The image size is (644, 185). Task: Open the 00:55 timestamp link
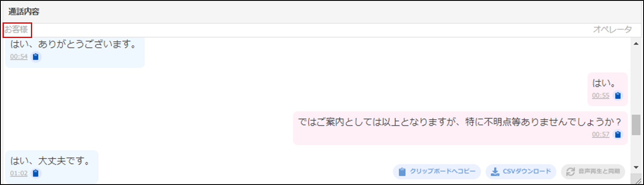point(600,95)
